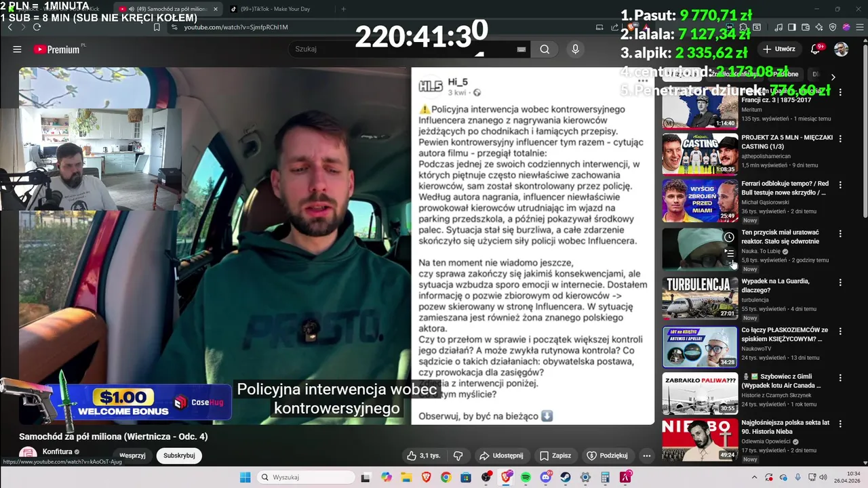Open the site settings icon in the address bar
868x488 pixels.
pos(174,27)
